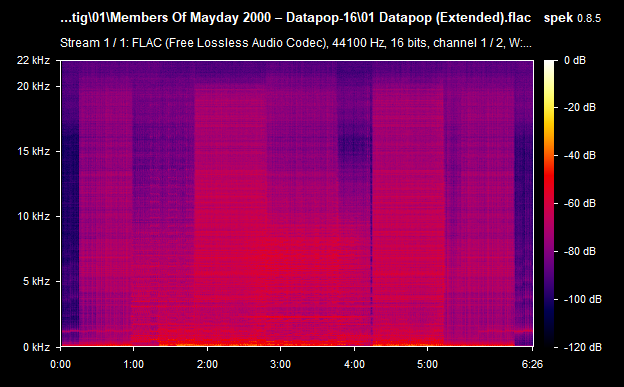Click the 15 kHz frequency axis label
This screenshot has width=624, height=387.
point(33,151)
